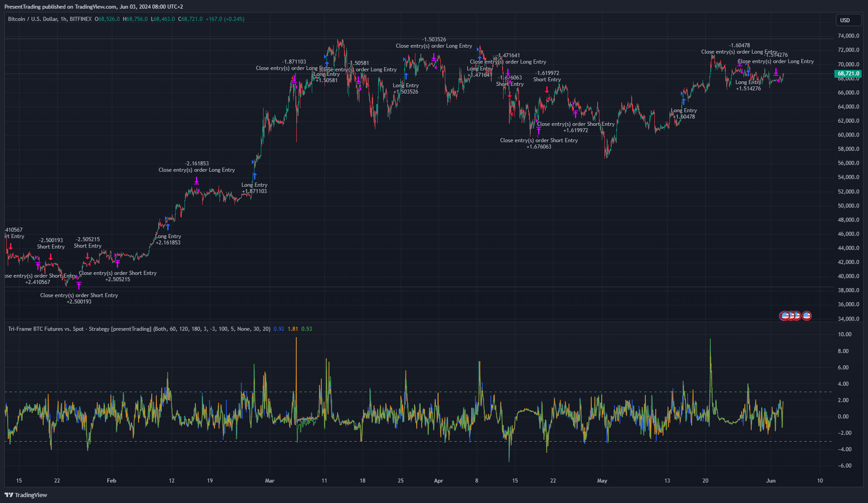This screenshot has width=868, height=503.
Task: Click the rightmost US flag economic event icon
Action: pyautogui.click(x=807, y=316)
